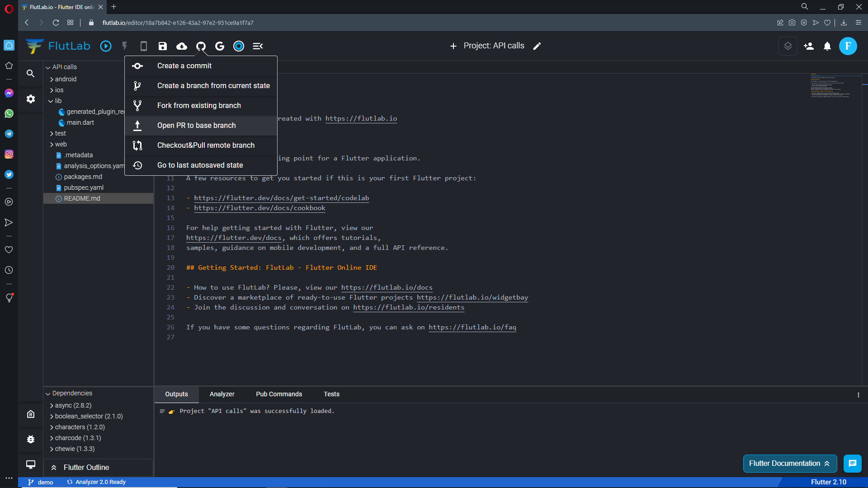
Task: Expand the async (2.8.2) dependency
Action: pyautogui.click(x=52, y=406)
